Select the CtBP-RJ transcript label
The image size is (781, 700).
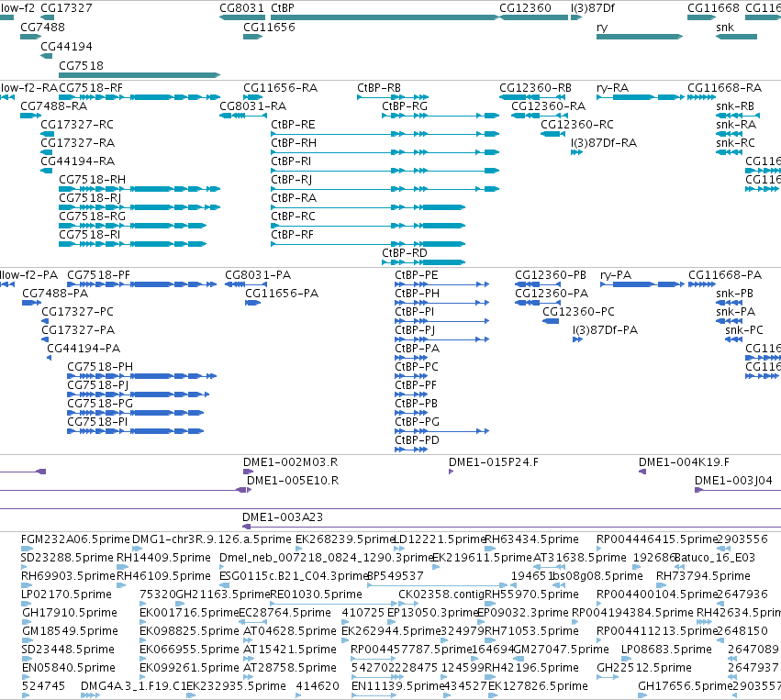pyautogui.click(x=291, y=179)
